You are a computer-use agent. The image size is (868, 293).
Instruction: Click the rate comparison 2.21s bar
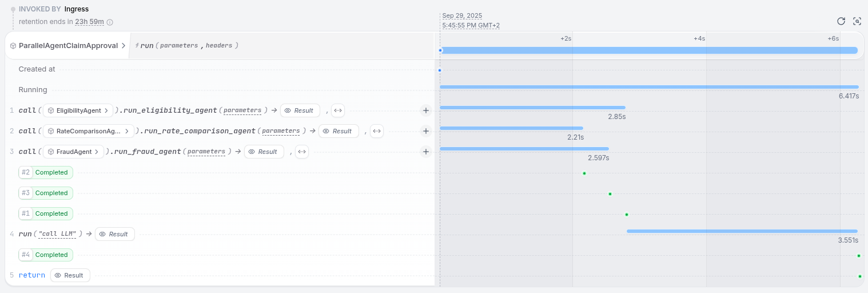click(x=511, y=128)
